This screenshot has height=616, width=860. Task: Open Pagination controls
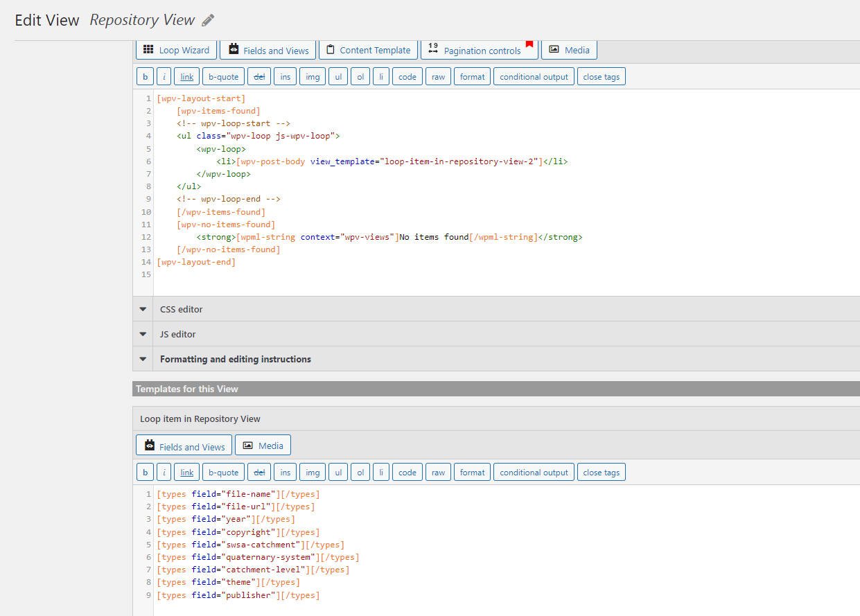480,50
